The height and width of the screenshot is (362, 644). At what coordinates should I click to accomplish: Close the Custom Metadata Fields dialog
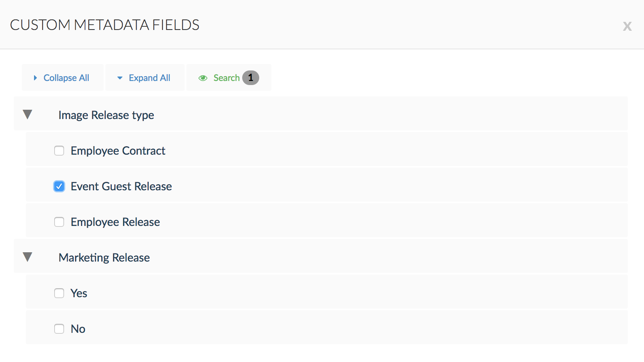(627, 26)
